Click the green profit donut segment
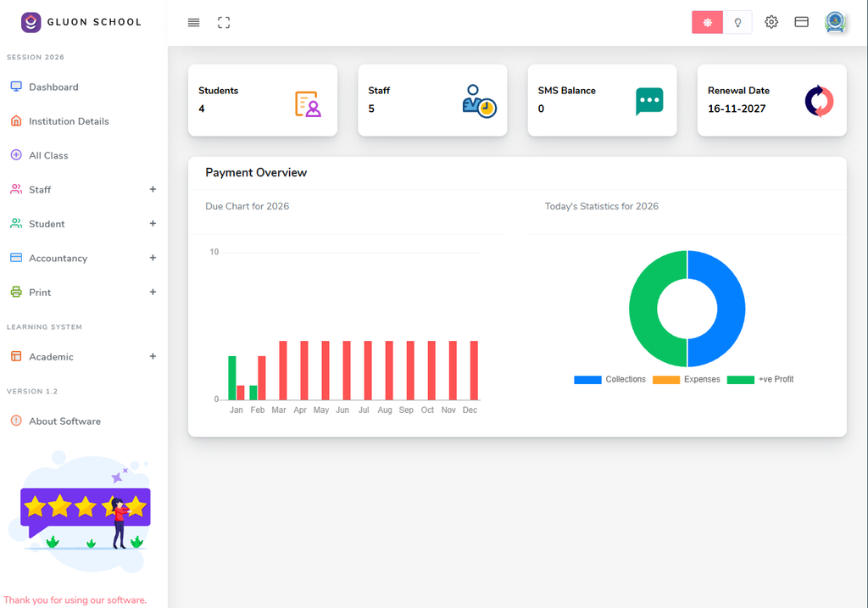The height and width of the screenshot is (608, 868). pos(643,309)
